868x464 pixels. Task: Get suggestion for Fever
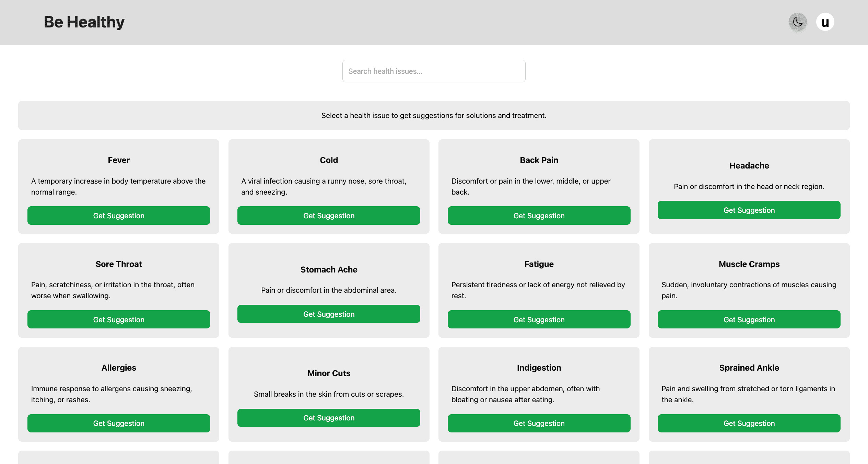click(119, 216)
